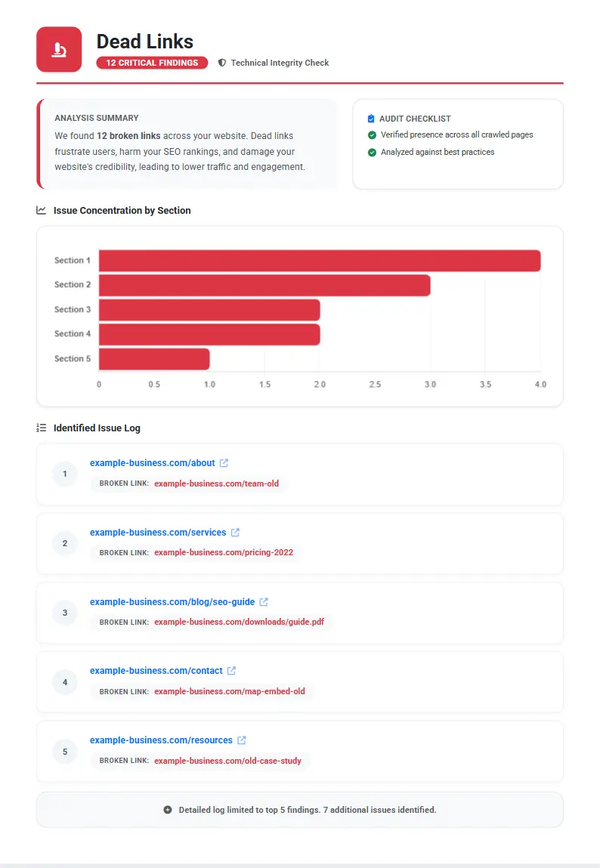The image size is (600, 868).
Task: Open the external link icon beside example-business.com/services
Action: tap(234, 532)
